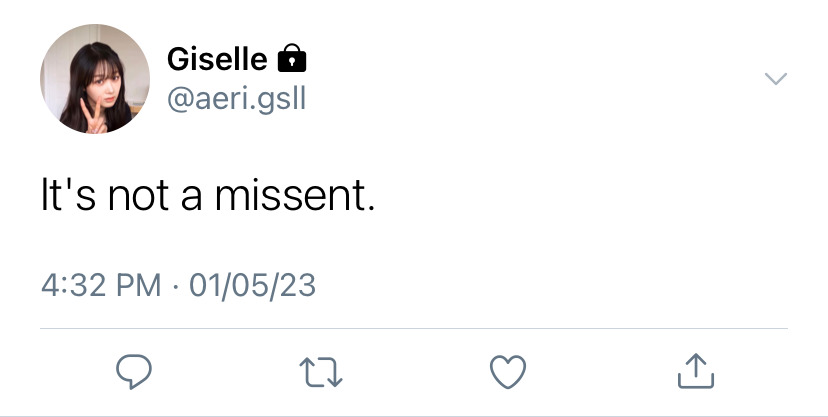This screenshot has width=828, height=417.
Task: Reply to Giselle's tweet with the speech bubble icon
Action: (134, 372)
